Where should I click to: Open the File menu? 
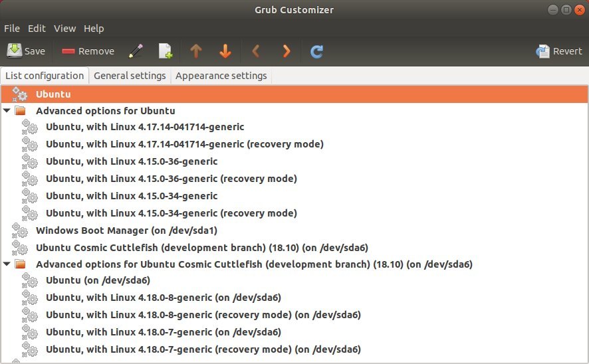click(12, 29)
